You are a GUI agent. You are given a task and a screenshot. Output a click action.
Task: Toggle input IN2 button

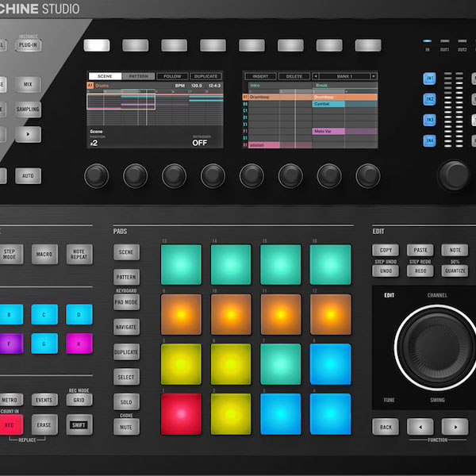tap(429, 99)
